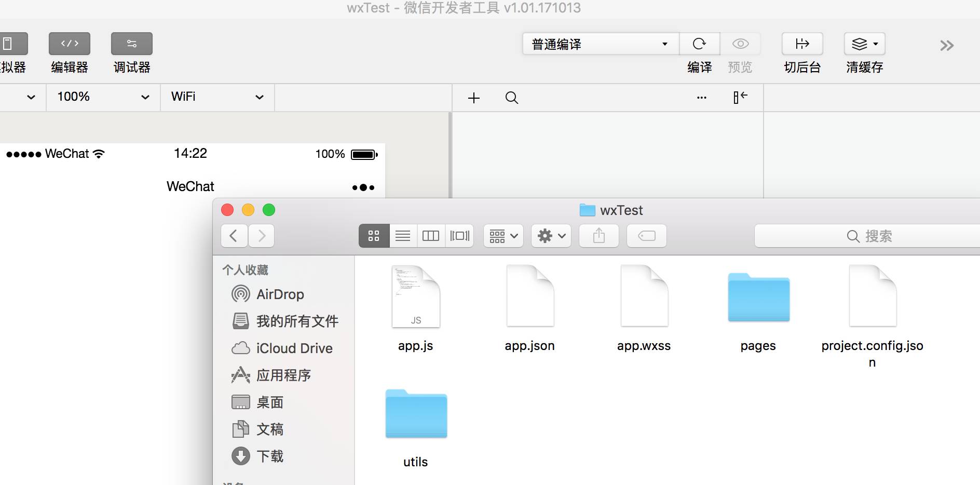Click the search icon in editor file panel
Image resolution: width=980 pixels, height=485 pixels.
(x=512, y=98)
